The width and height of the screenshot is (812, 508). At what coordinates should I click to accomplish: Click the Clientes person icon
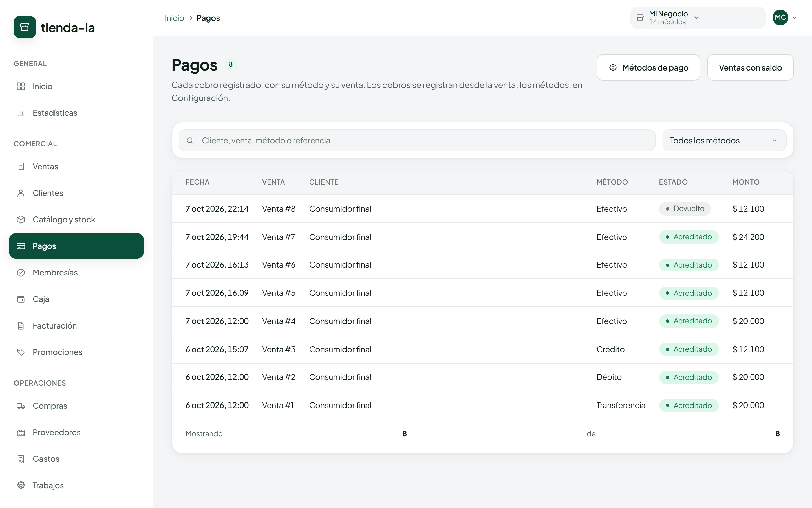(x=21, y=193)
